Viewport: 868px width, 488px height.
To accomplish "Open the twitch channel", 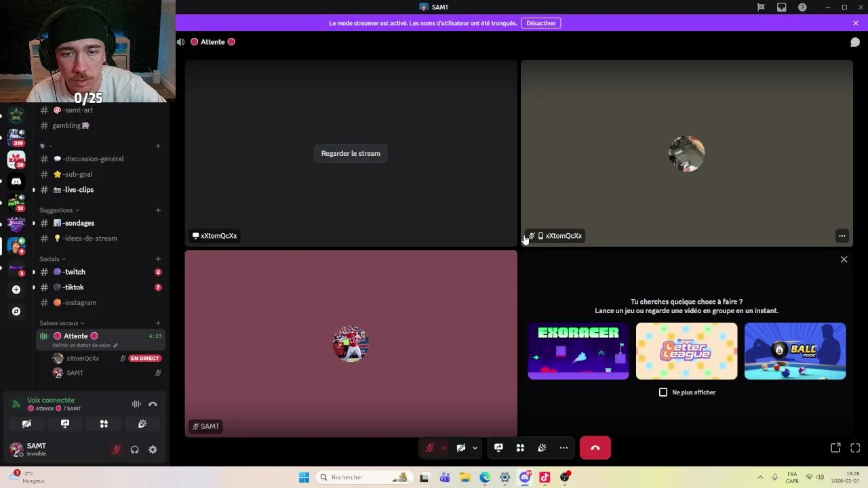I will [100, 272].
